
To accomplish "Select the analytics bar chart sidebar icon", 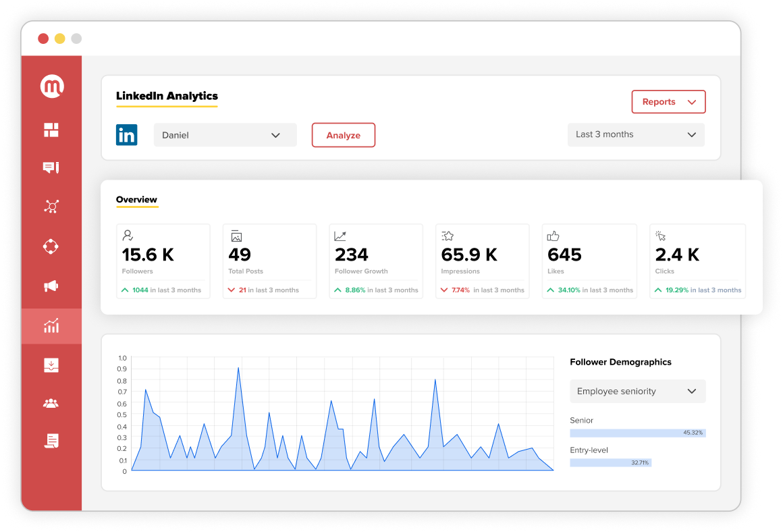I will 51,325.
